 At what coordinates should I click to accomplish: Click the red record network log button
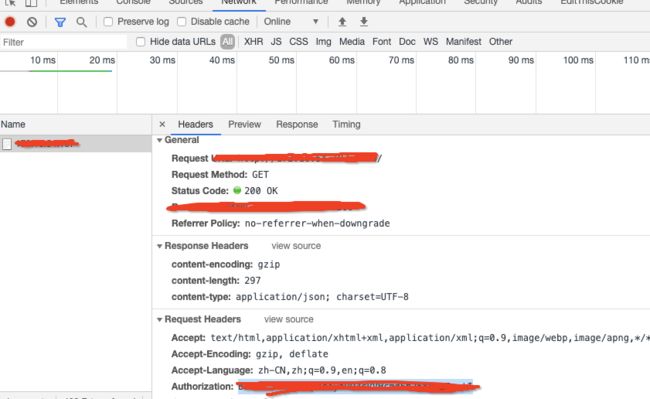click(10, 22)
